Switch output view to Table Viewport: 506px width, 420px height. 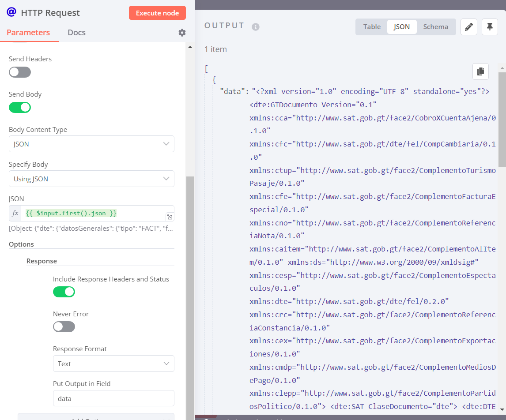coord(372,27)
